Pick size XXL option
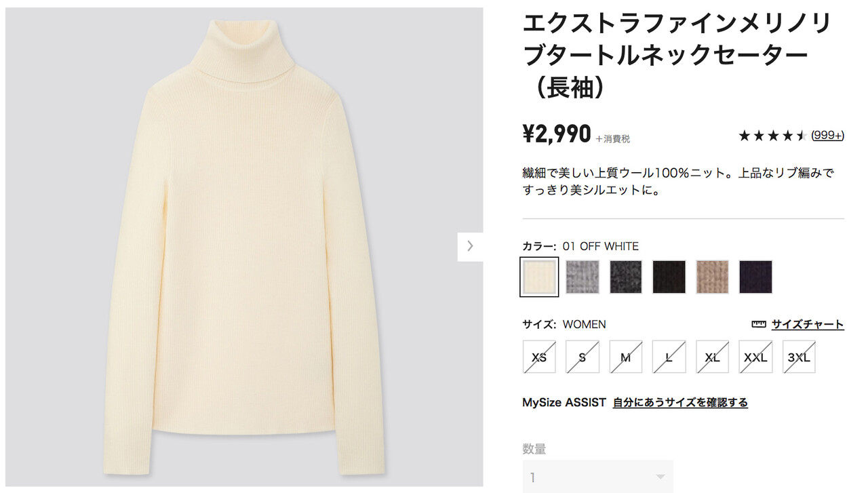 click(756, 357)
